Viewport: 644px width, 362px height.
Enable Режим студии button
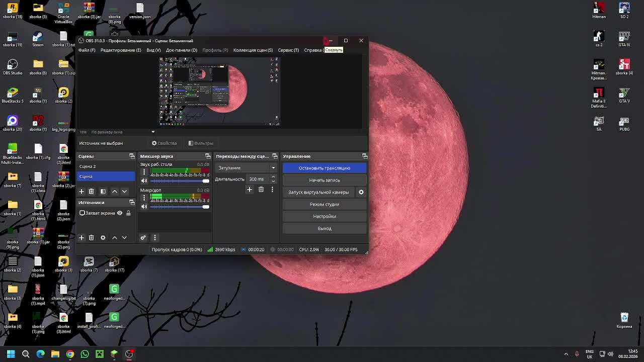325,204
